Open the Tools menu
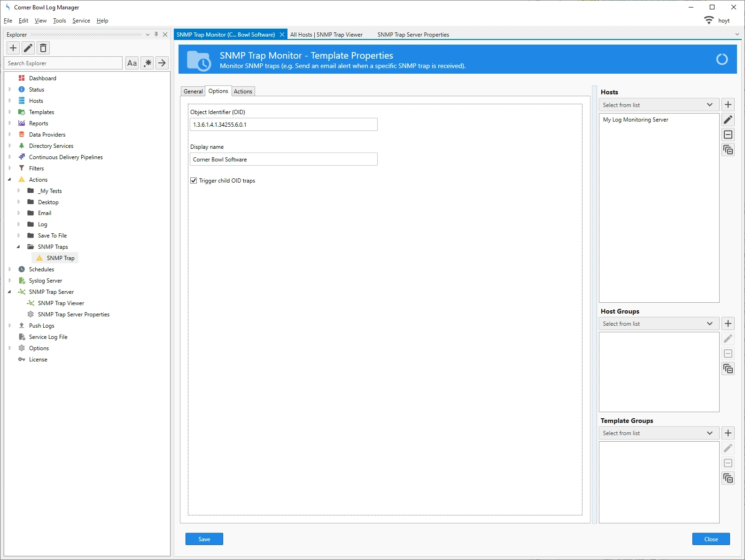745x560 pixels. point(59,21)
